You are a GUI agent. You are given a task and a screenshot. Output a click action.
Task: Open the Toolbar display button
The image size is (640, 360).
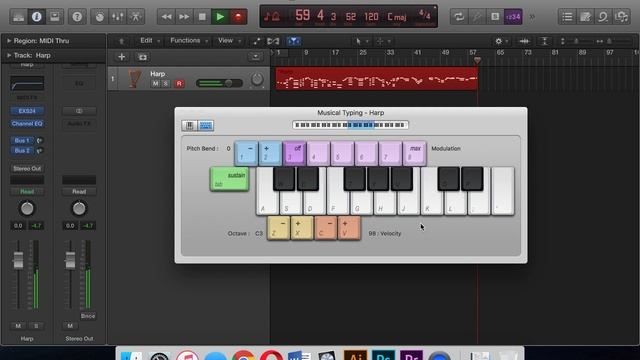tap(55, 17)
